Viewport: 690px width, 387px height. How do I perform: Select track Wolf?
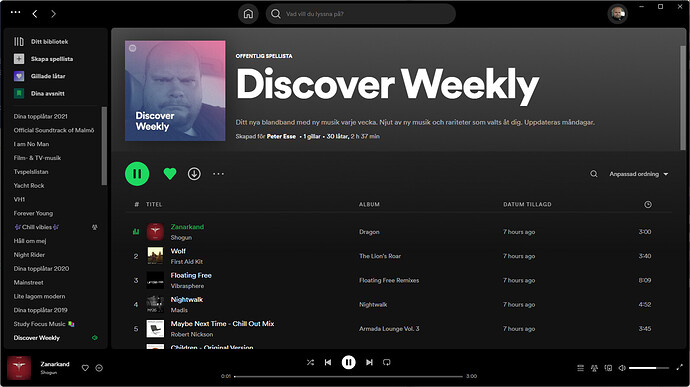(178, 251)
